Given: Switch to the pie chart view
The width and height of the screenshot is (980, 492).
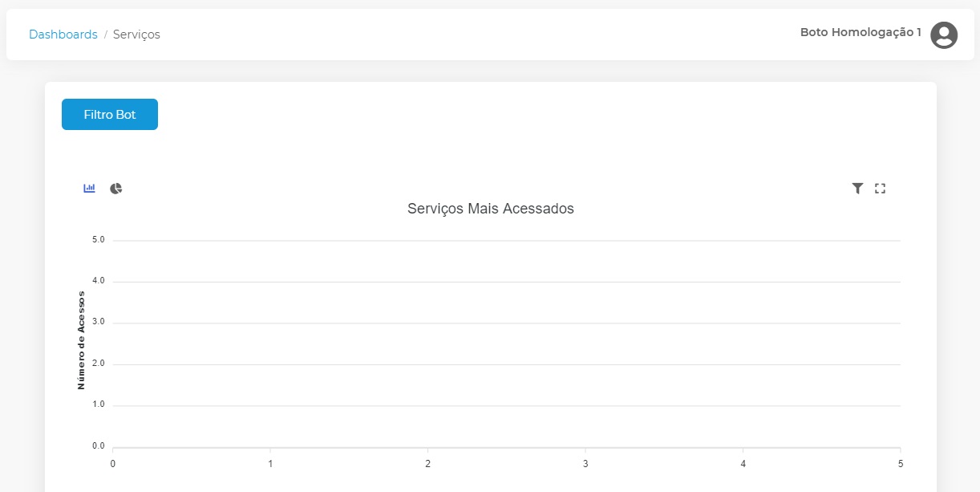Looking at the screenshot, I should 116,189.
